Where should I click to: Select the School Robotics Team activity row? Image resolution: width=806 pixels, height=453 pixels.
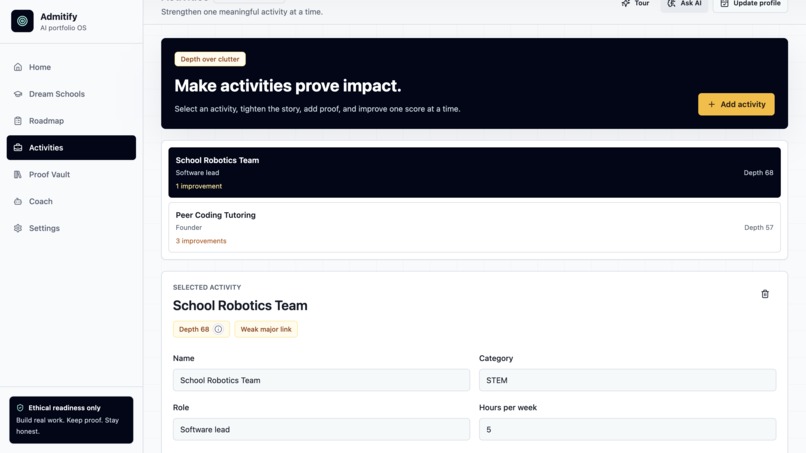(474, 173)
